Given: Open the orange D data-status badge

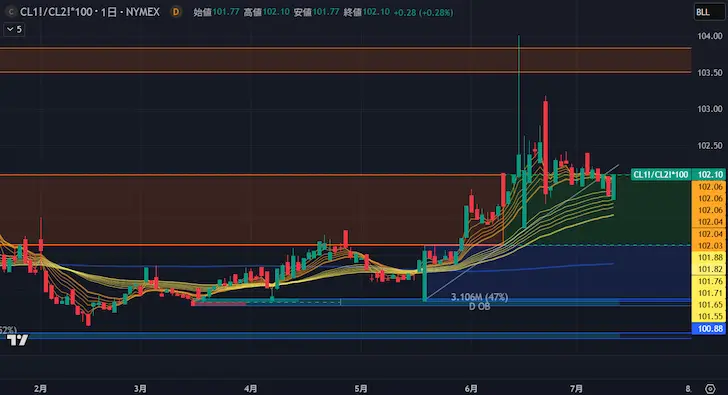Looking at the screenshot, I should [x=176, y=12].
